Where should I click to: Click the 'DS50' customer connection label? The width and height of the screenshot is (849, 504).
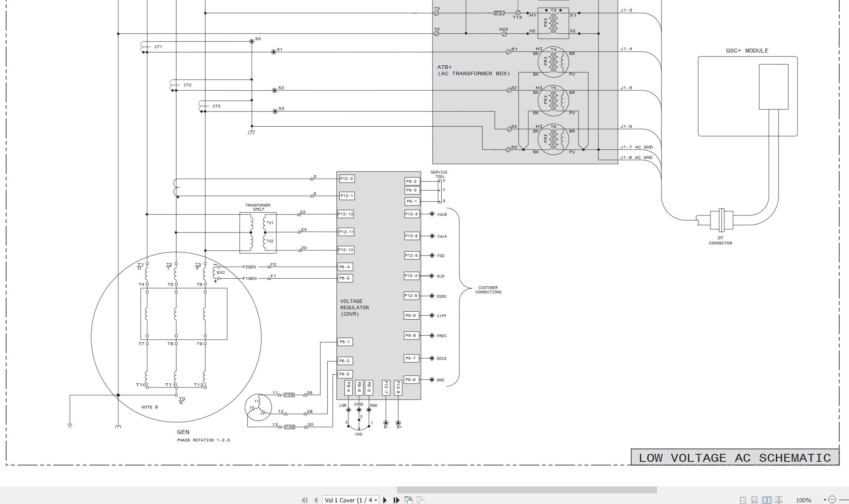click(x=442, y=297)
